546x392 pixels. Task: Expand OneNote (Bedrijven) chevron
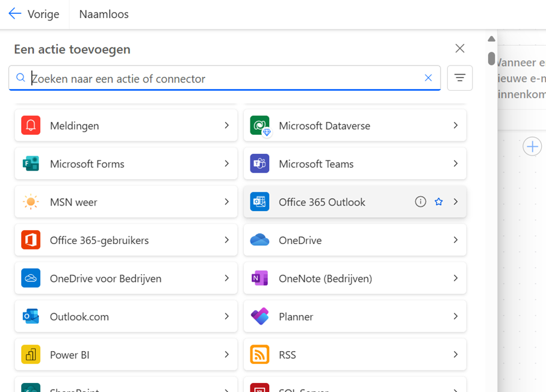[456, 278]
